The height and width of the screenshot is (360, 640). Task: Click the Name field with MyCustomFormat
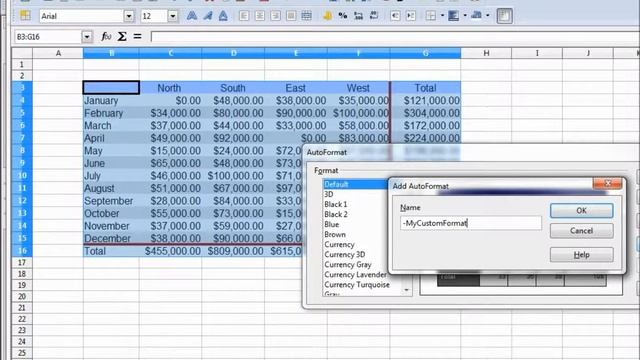[471, 223]
